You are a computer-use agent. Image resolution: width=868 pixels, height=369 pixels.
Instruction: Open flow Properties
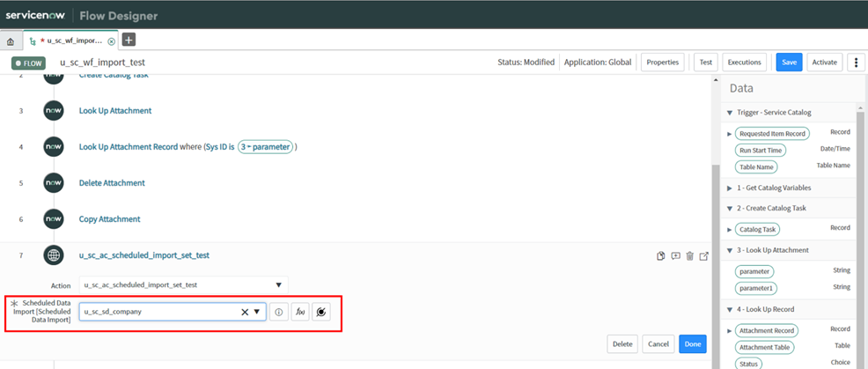pyautogui.click(x=663, y=63)
